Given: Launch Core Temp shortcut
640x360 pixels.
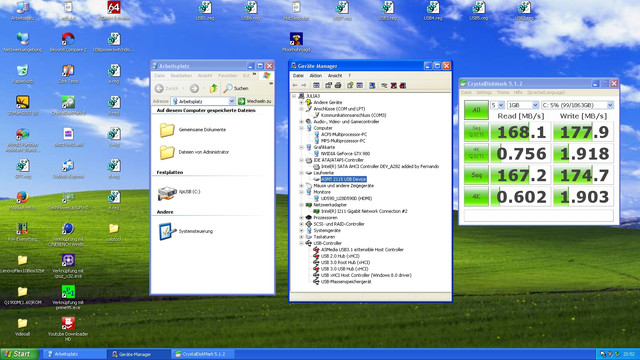Looking at the screenshot, I should [68, 73].
